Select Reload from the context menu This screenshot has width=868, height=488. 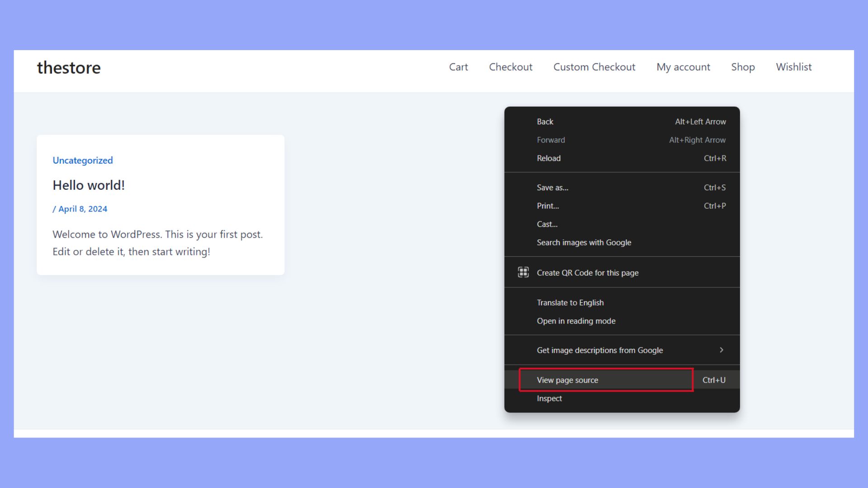pos(548,158)
